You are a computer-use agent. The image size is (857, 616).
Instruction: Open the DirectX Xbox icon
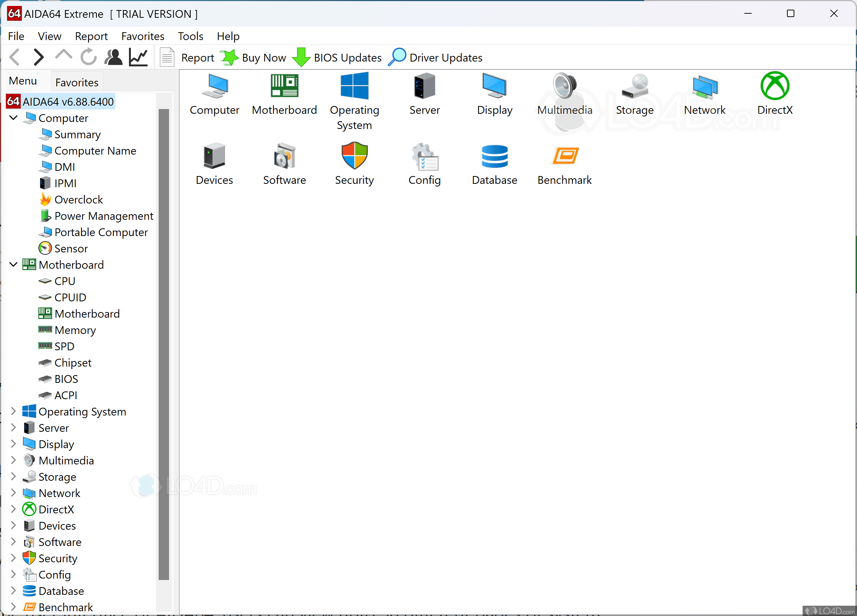click(x=774, y=86)
